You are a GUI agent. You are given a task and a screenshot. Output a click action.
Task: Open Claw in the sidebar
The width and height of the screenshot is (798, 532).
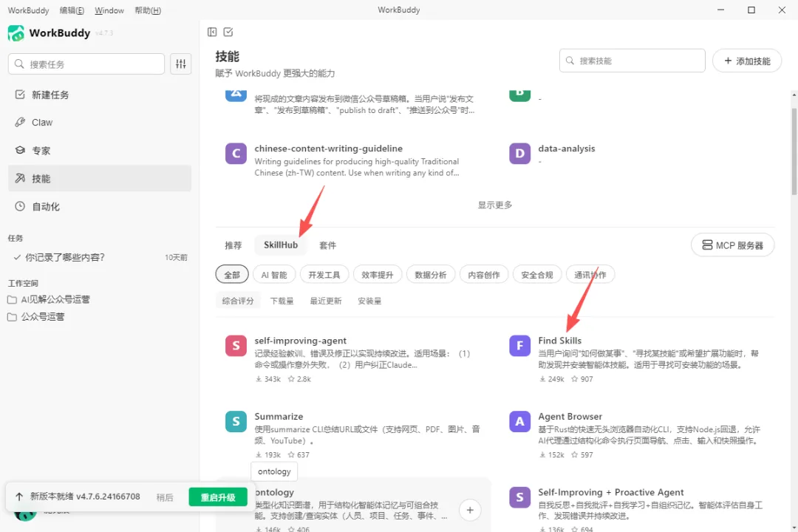pos(100,123)
